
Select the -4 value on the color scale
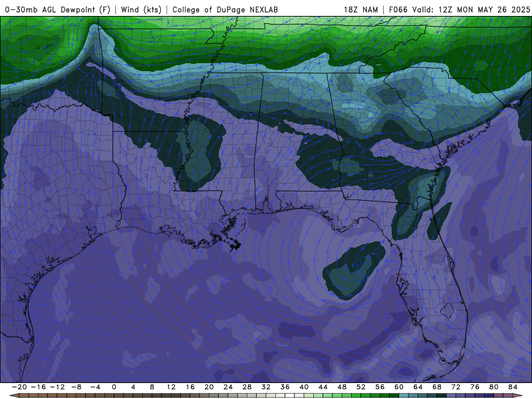coord(95,387)
